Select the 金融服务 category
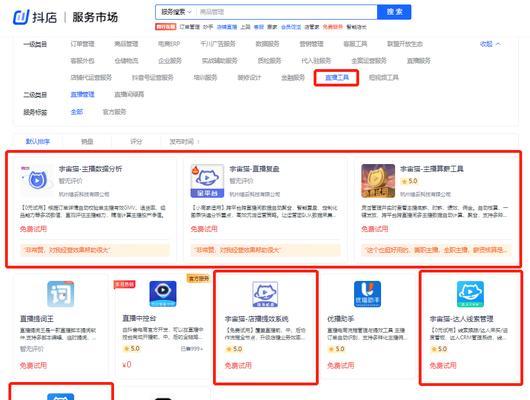Viewport: 530px width, 400px height. 293,77
